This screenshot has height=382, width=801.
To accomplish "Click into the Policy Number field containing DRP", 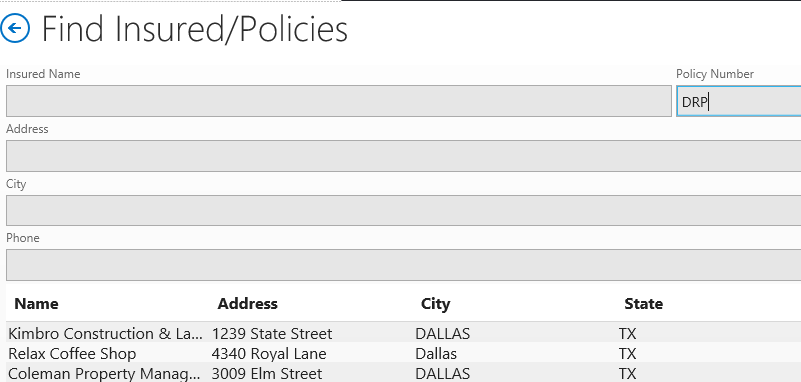I will pyautogui.click(x=739, y=101).
